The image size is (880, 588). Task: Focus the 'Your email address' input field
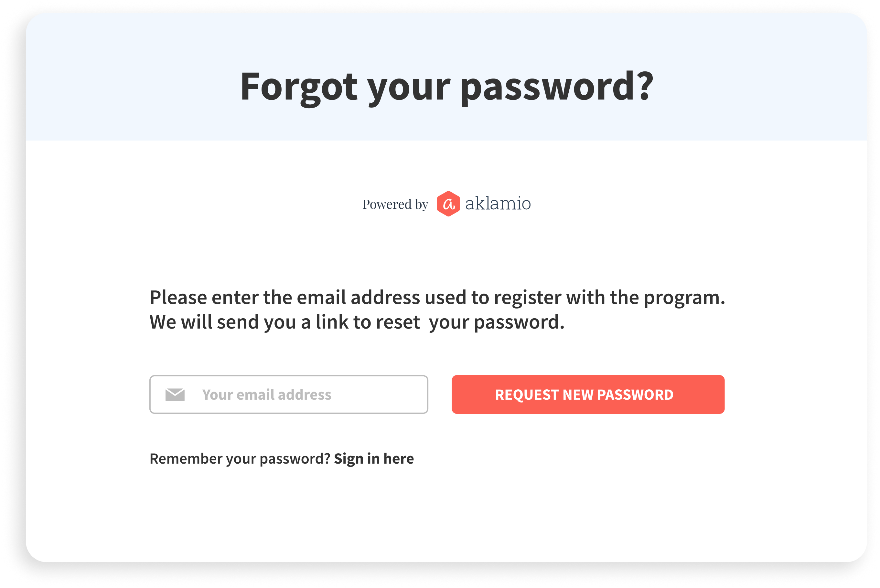[289, 394]
